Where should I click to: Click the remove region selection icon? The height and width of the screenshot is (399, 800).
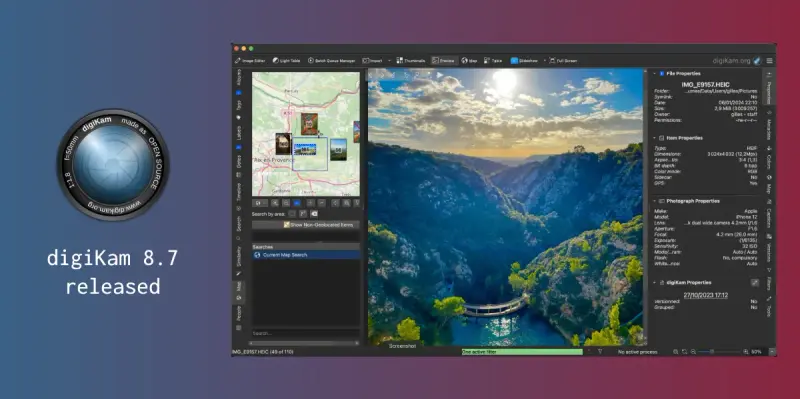(314, 214)
